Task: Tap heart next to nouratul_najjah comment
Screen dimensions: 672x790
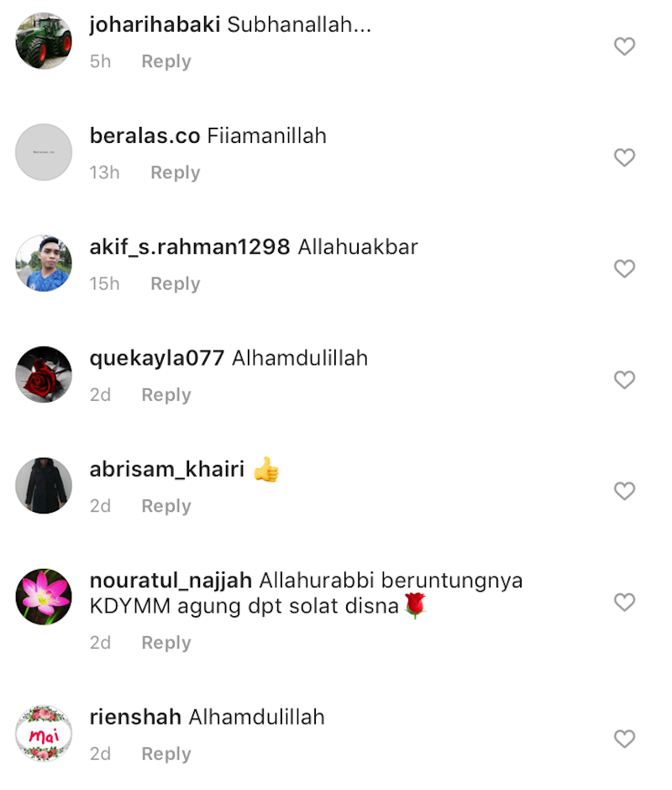Action: click(x=624, y=602)
